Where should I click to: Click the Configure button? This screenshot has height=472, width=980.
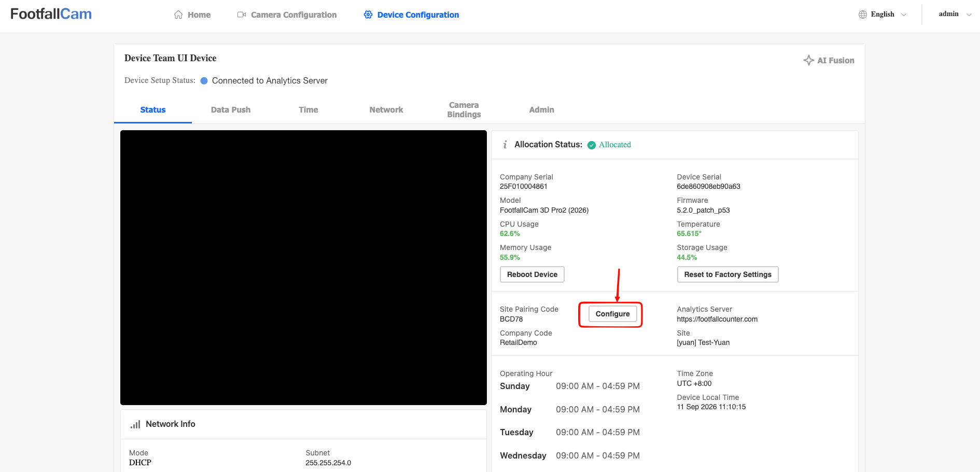click(x=612, y=314)
